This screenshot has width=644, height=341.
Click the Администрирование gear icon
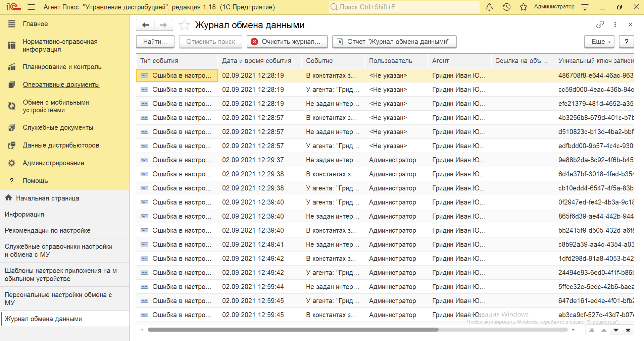coord(12,163)
